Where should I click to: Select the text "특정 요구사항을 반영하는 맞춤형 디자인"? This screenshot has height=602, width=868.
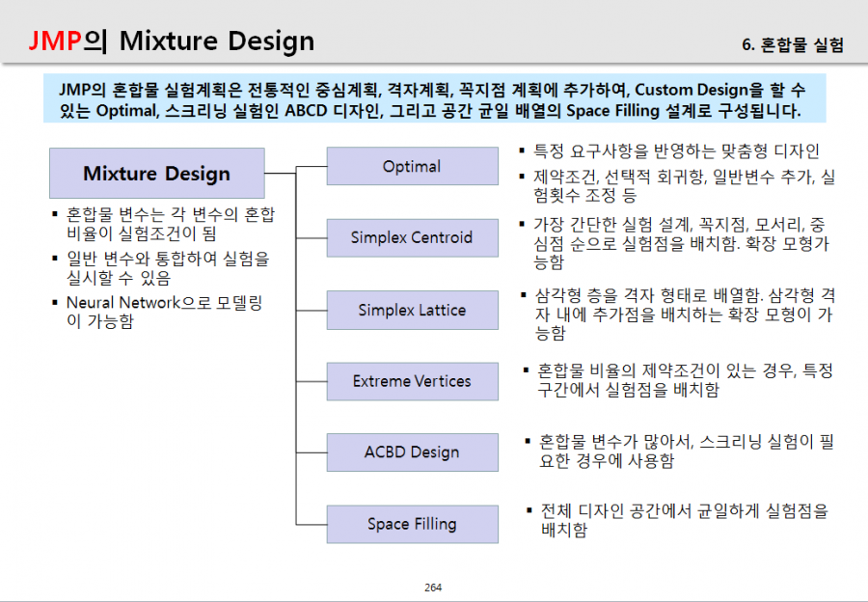coord(676,150)
